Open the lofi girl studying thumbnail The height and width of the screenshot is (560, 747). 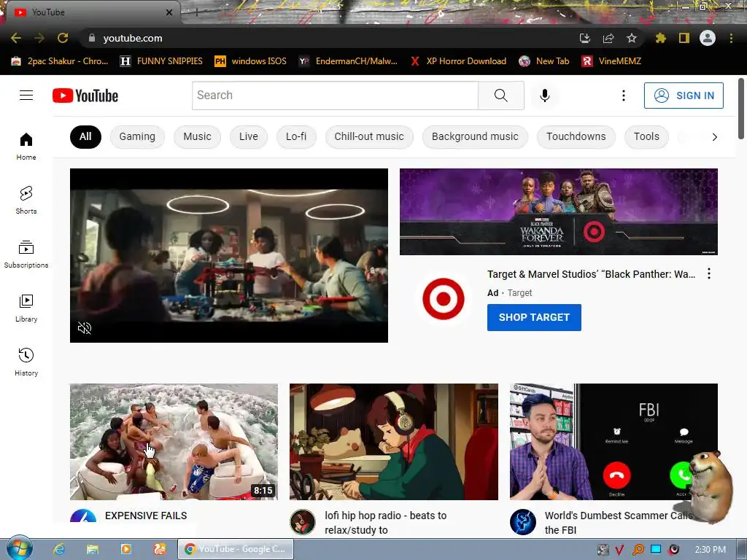coord(394,442)
